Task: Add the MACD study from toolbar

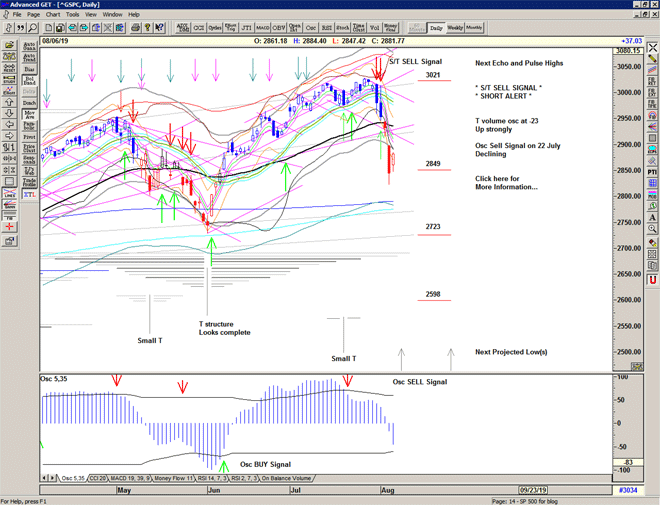Action: coord(263,28)
